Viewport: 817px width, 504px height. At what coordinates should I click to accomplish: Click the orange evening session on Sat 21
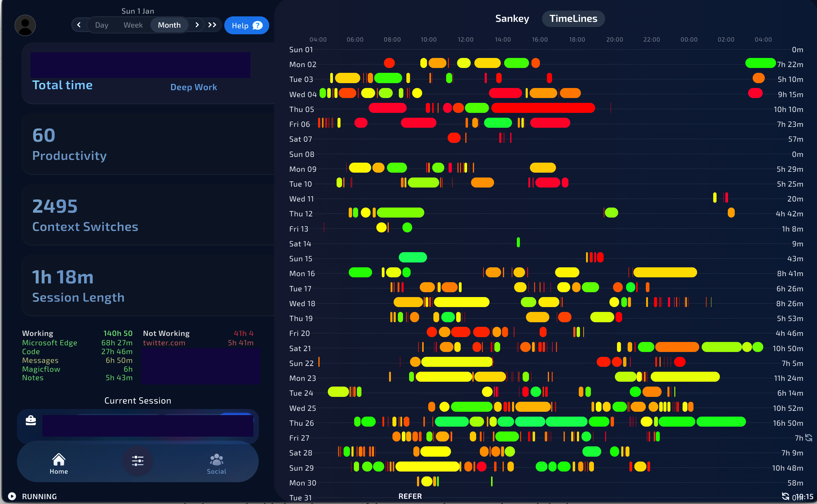point(677,347)
